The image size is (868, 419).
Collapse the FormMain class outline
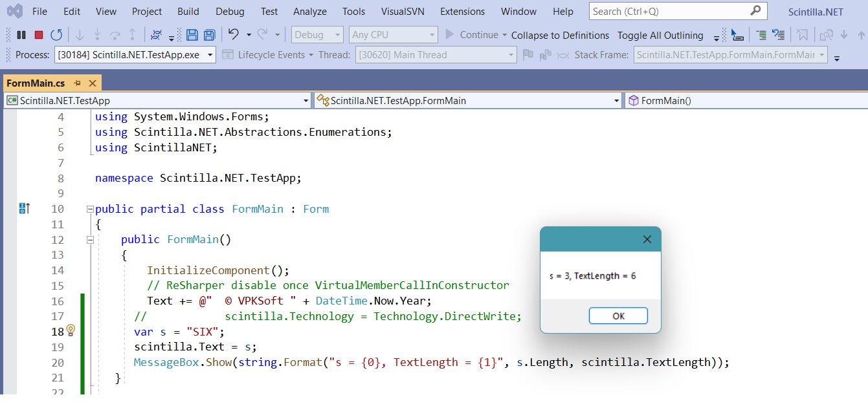90,209
